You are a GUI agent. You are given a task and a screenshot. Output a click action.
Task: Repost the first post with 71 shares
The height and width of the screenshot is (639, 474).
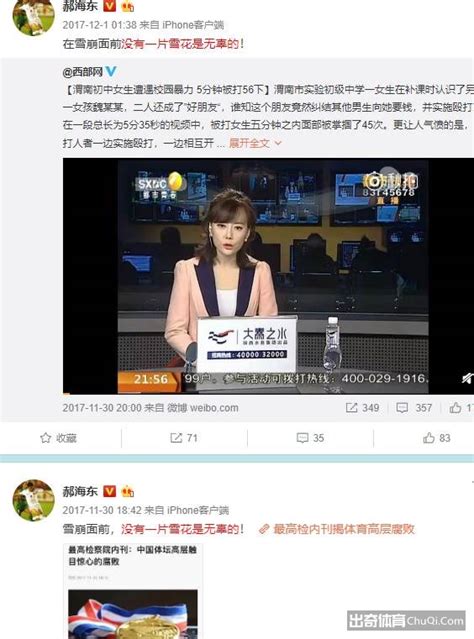(184, 438)
